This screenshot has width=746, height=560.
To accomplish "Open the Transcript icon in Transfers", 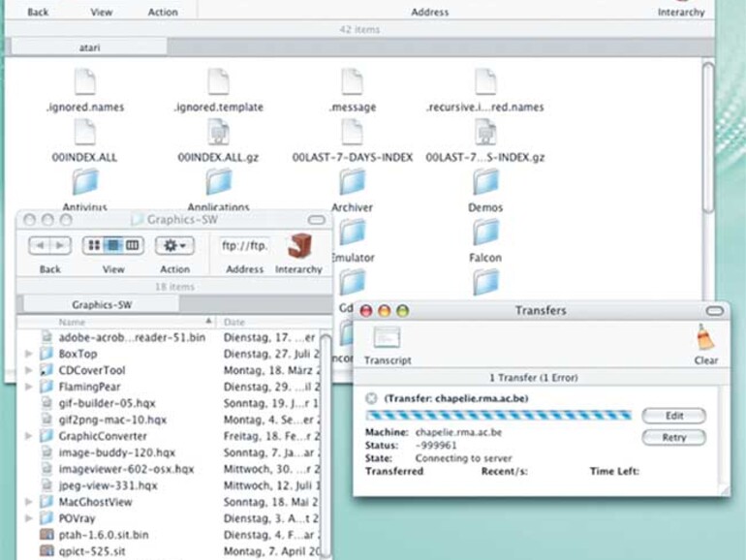I will click(387, 339).
